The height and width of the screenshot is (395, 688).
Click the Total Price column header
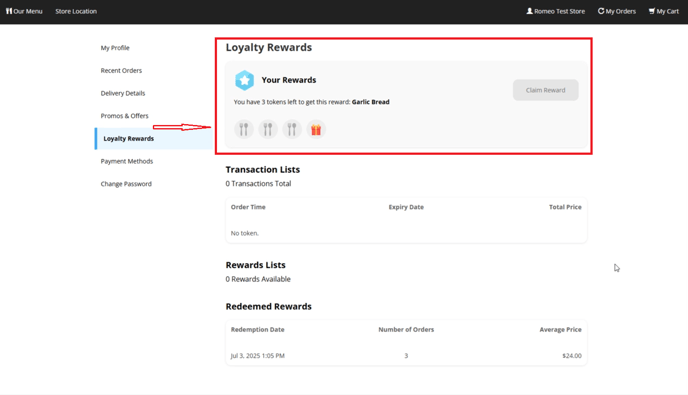coord(565,207)
